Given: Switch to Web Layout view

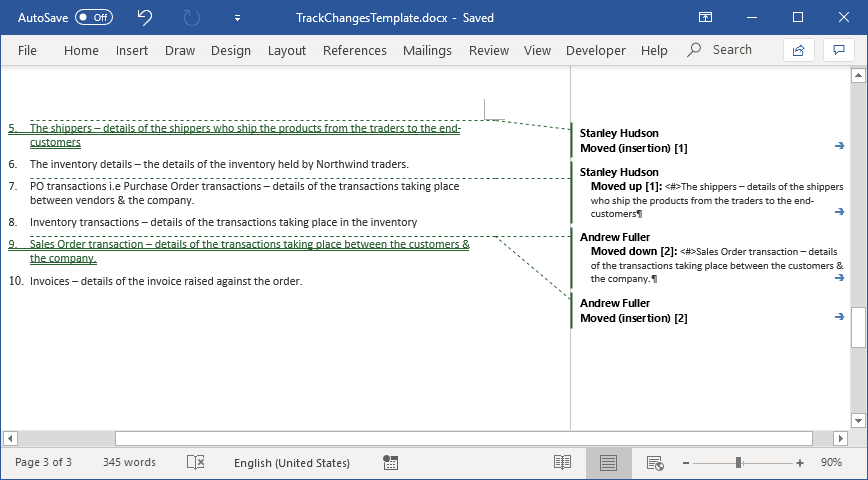Looking at the screenshot, I should [x=655, y=463].
